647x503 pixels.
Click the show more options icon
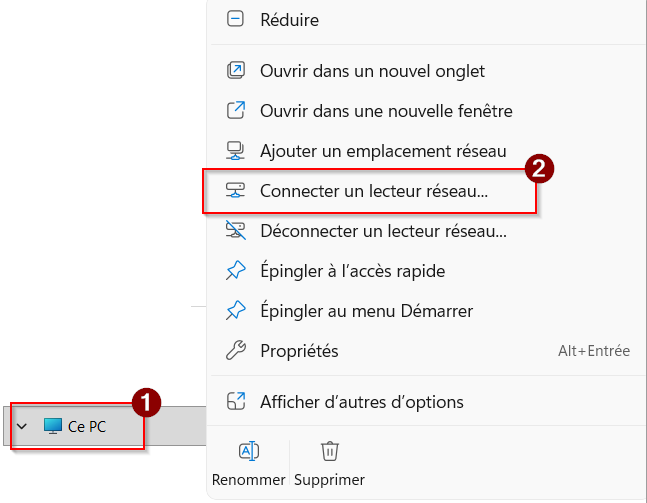point(236,401)
